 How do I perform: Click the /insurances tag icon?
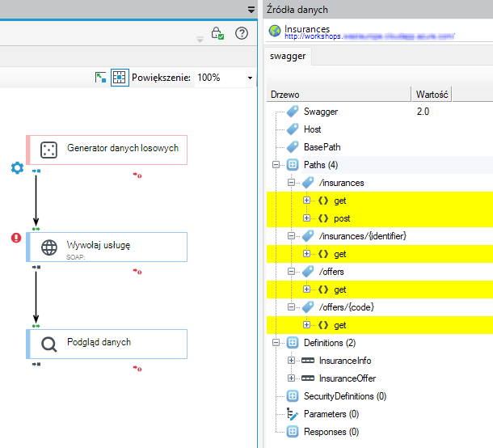click(308, 183)
